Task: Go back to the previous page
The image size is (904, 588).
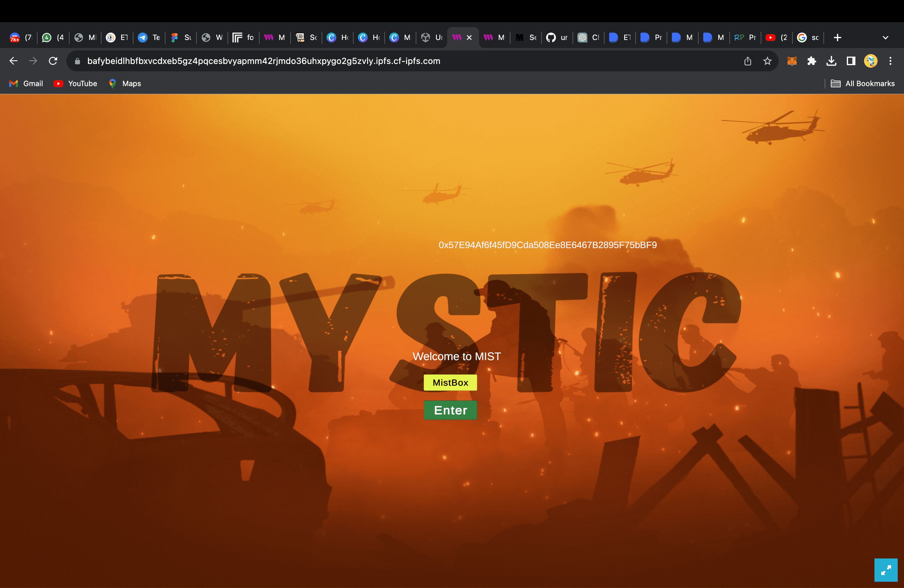Action: (x=14, y=61)
